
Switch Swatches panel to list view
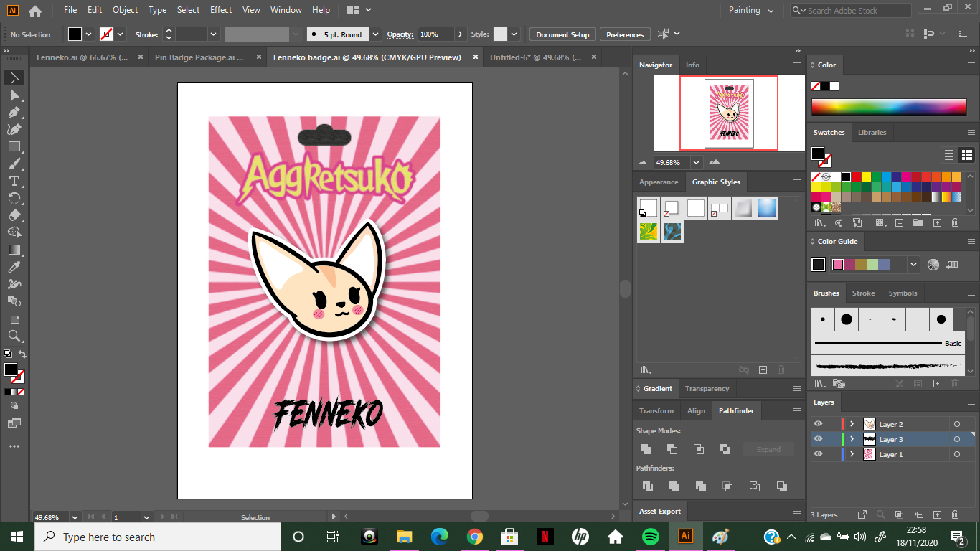(x=949, y=155)
